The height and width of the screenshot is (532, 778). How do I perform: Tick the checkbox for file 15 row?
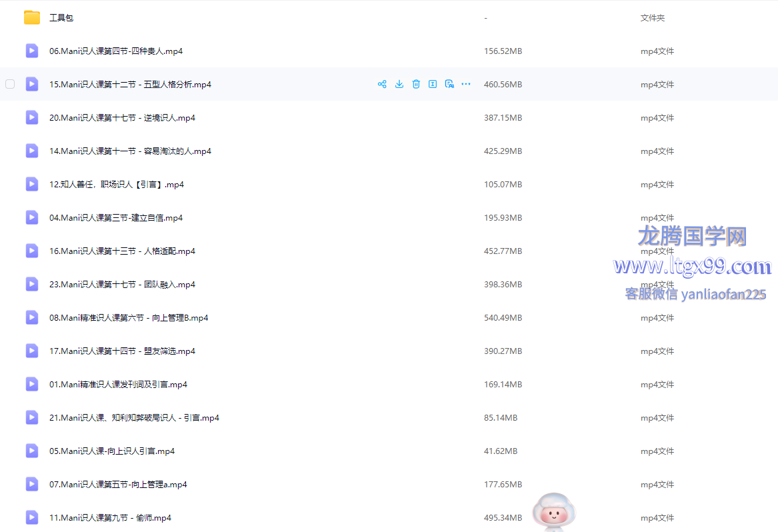pyautogui.click(x=10, y=84)
